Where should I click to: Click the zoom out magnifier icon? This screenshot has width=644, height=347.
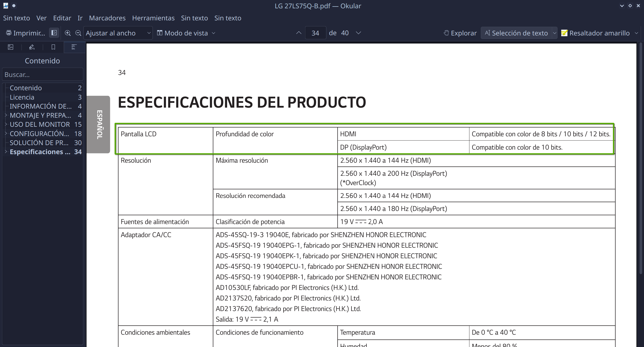78,33
